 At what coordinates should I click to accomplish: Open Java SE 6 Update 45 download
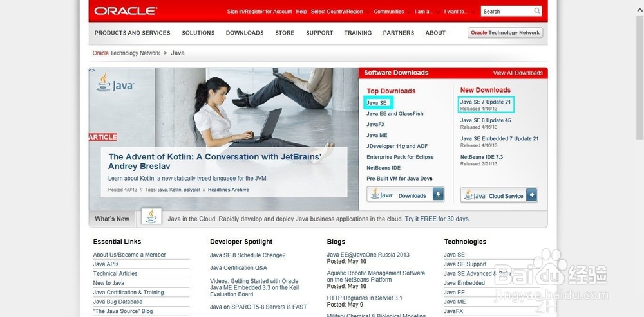(x=486, y=120)
